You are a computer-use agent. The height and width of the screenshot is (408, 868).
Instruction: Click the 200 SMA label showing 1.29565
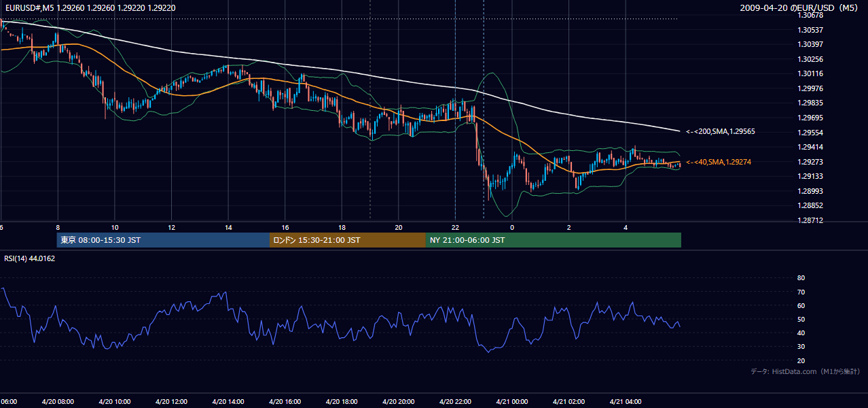[x=721, y=131]
